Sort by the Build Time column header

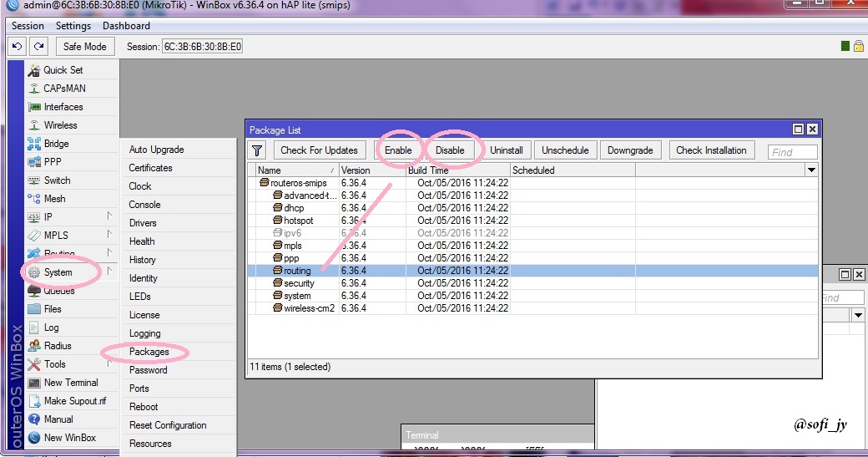458,170
